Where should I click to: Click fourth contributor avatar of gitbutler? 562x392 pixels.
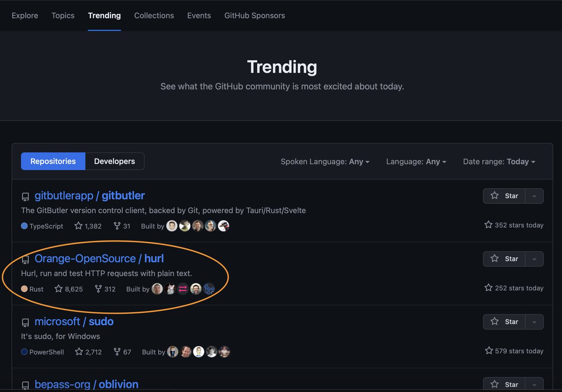pyautogui.click(x=211, y=226)
